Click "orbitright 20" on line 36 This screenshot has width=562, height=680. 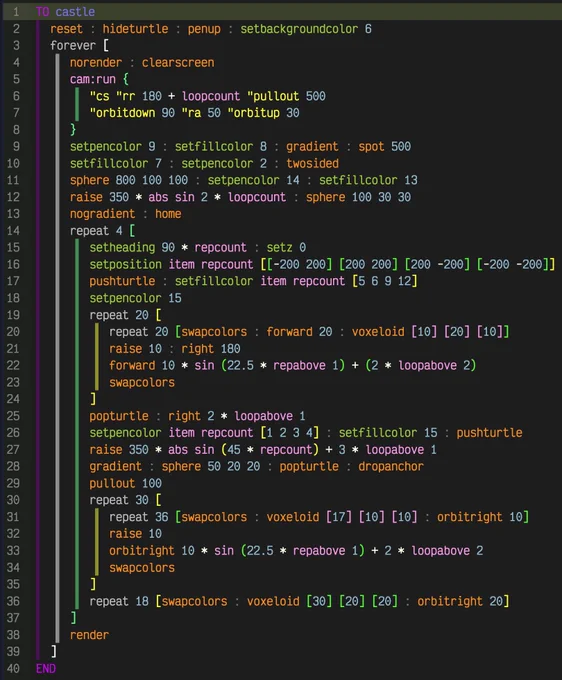pyautogui.click(x=460, y=602)
